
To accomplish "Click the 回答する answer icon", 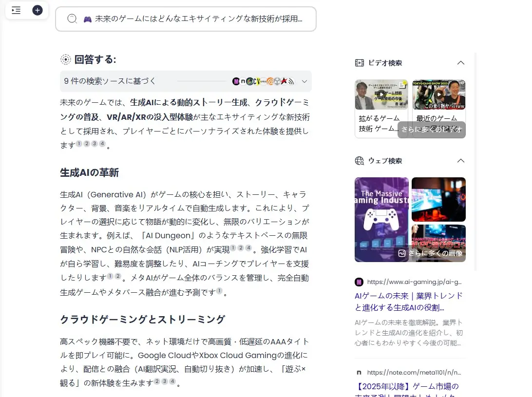I will tap(65, 59).
